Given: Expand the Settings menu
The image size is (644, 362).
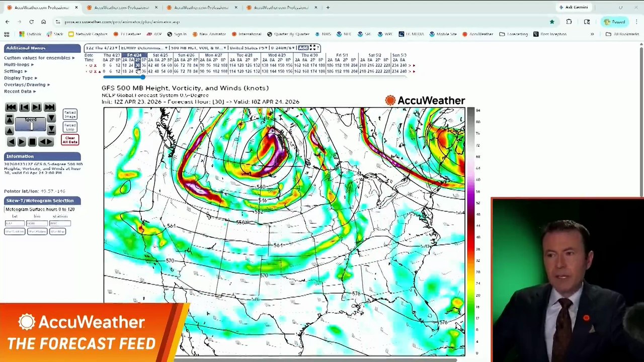Looking at the screenshot, I should coord(16,71).
